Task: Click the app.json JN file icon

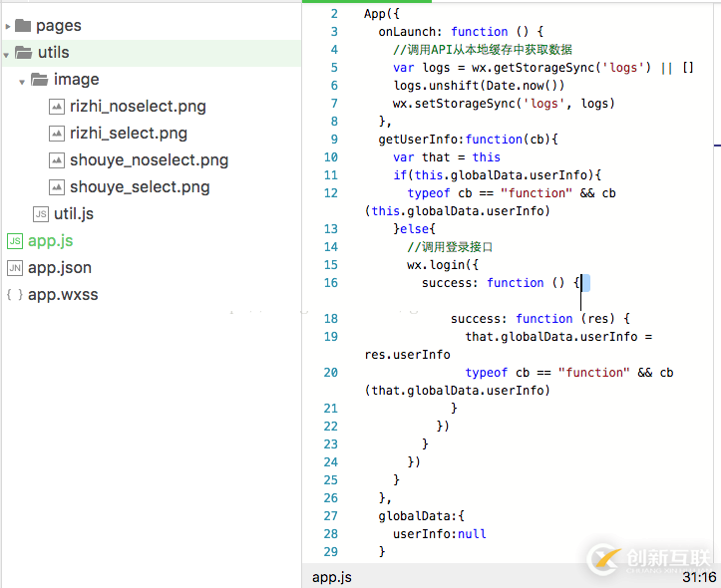Action: click(x=15, y=268)
